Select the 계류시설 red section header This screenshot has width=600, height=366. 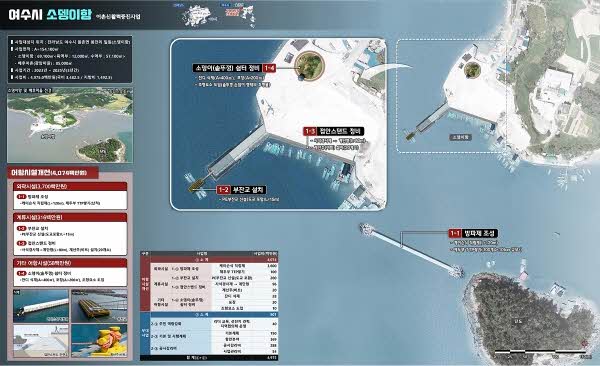[70, 217]
